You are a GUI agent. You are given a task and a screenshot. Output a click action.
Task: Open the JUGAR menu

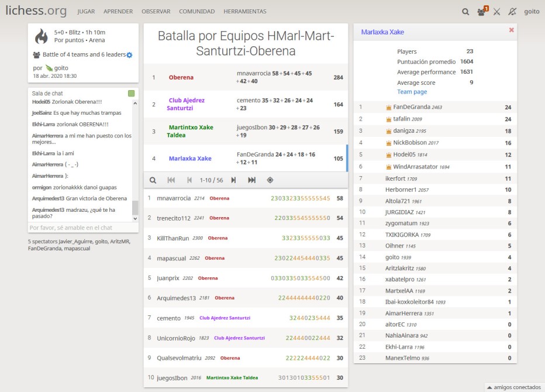86,11
